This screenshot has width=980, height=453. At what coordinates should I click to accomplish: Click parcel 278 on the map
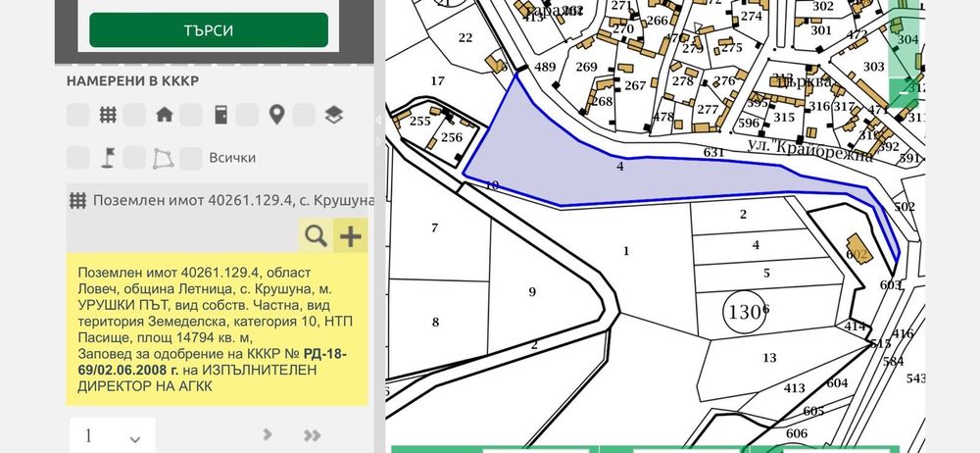(x=682, y=80)
